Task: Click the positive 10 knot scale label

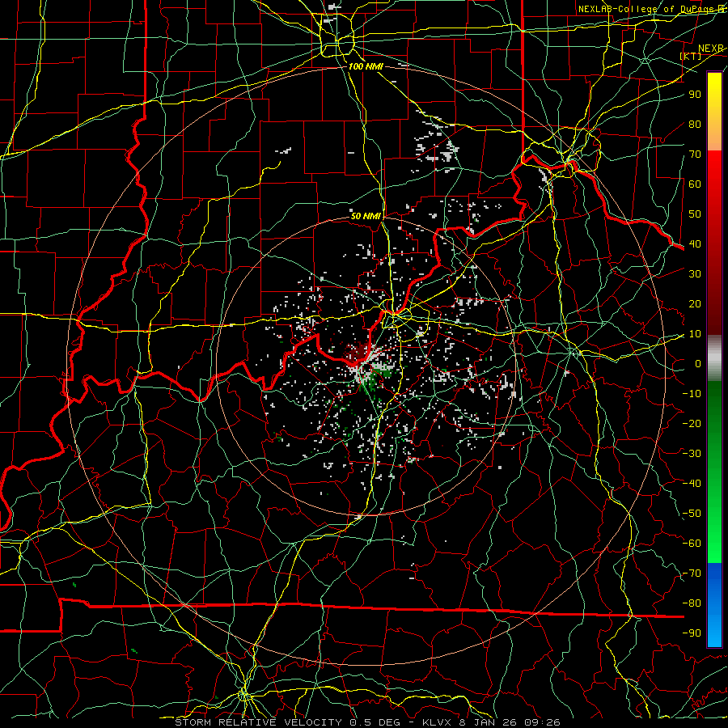Action: [695, 334]
